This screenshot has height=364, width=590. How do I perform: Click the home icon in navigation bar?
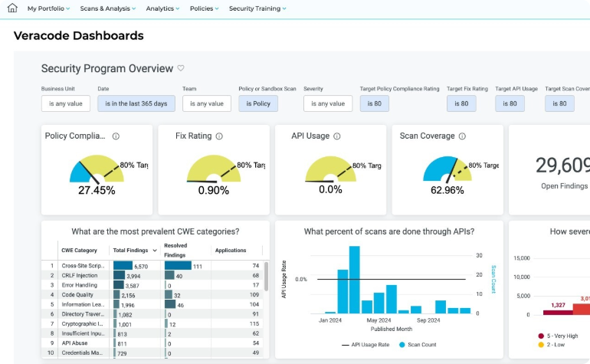[x=11, y=8]
